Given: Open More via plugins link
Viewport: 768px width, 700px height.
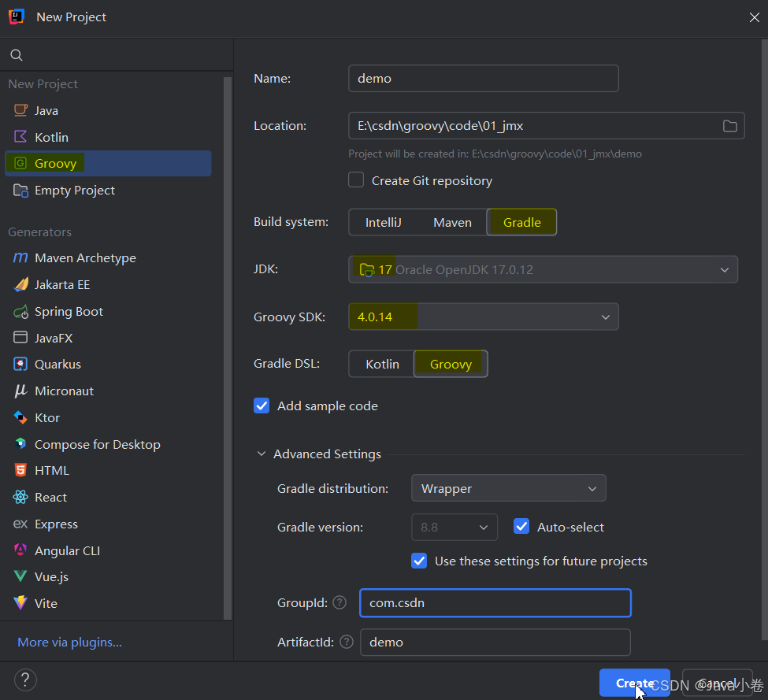Looking at the screenshot, I should tap(69, 642).
